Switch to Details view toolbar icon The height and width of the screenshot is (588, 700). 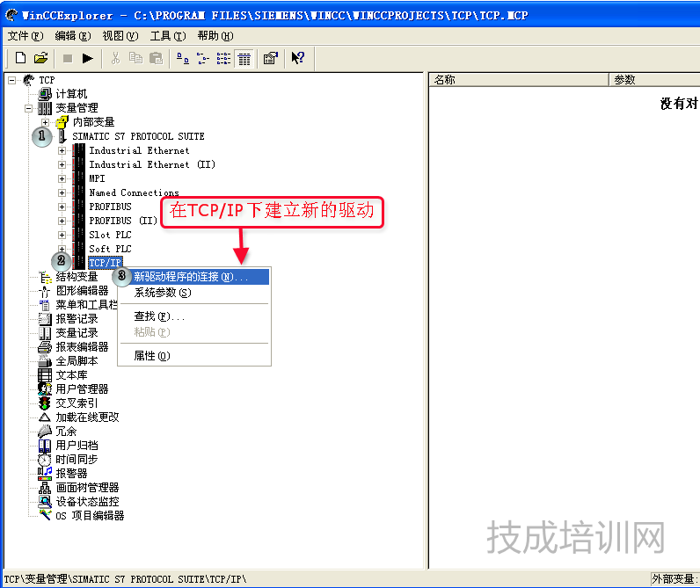(x=244, y=58)
